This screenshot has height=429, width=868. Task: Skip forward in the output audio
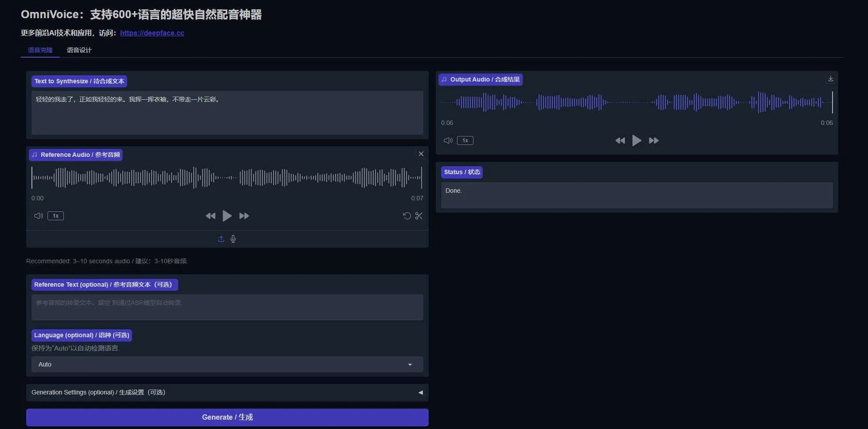coord(653,140)
